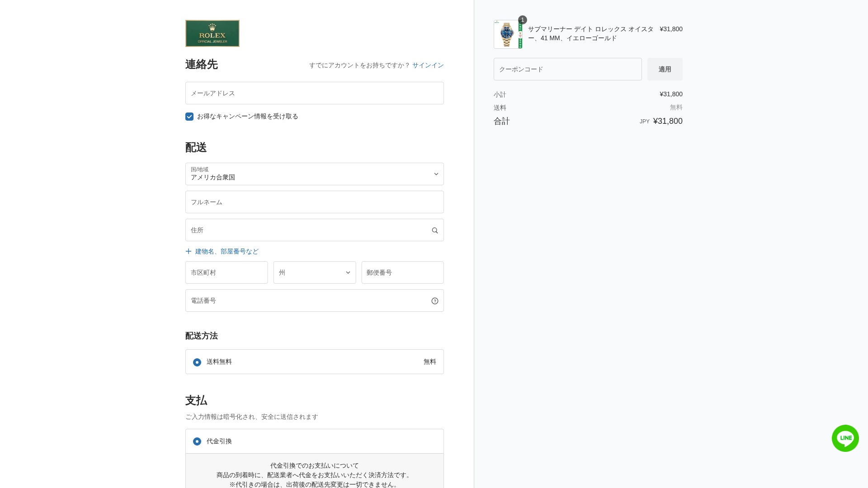Screen dimensions: 868x488
Task: Click the 支払 section heading
Action: pyautogui.click(x=196, y=400)
